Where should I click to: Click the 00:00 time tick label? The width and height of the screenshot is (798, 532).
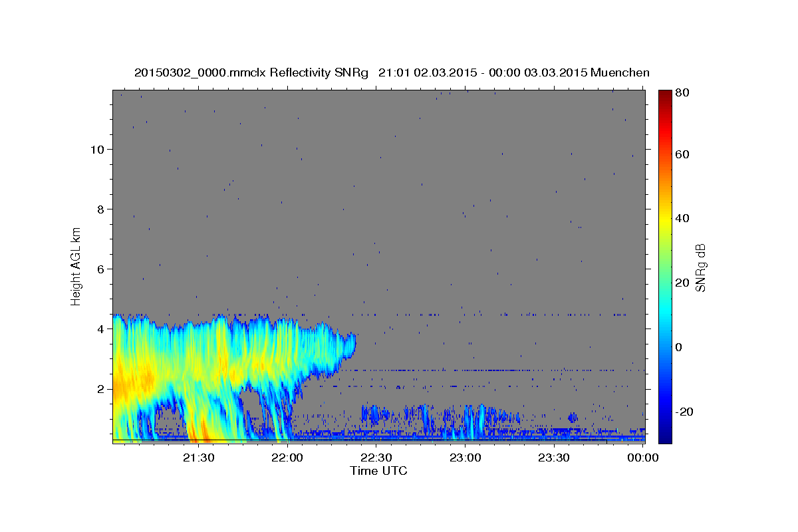643,458
